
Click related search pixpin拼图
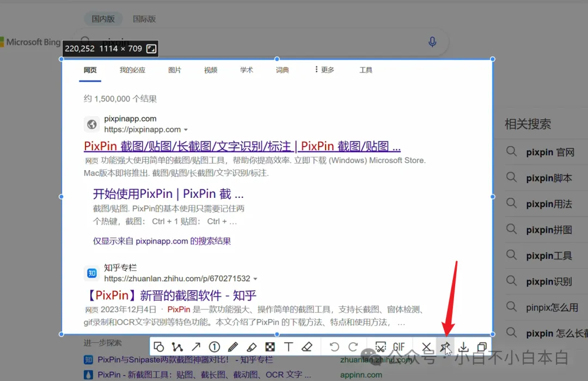click(x=549, y=229)
